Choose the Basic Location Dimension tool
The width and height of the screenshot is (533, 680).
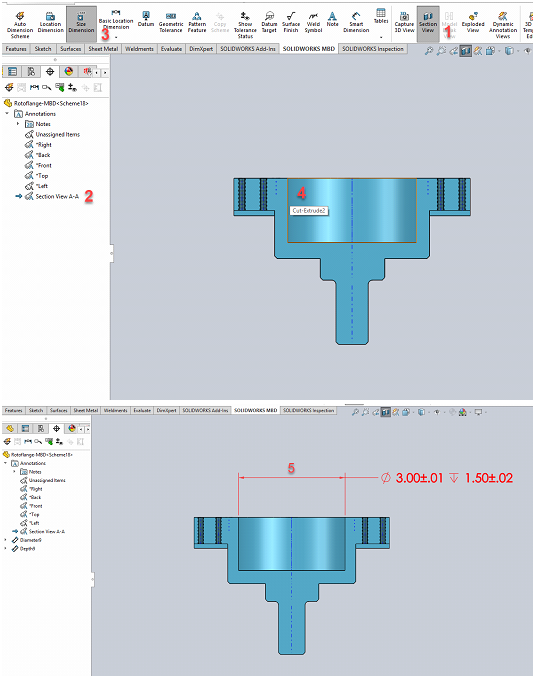coord(116,20)
